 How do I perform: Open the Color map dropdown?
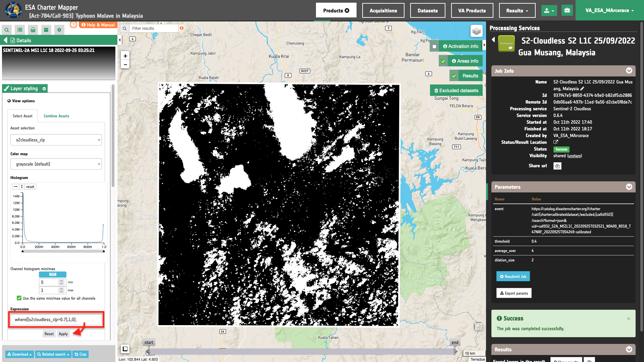[56, 164]
